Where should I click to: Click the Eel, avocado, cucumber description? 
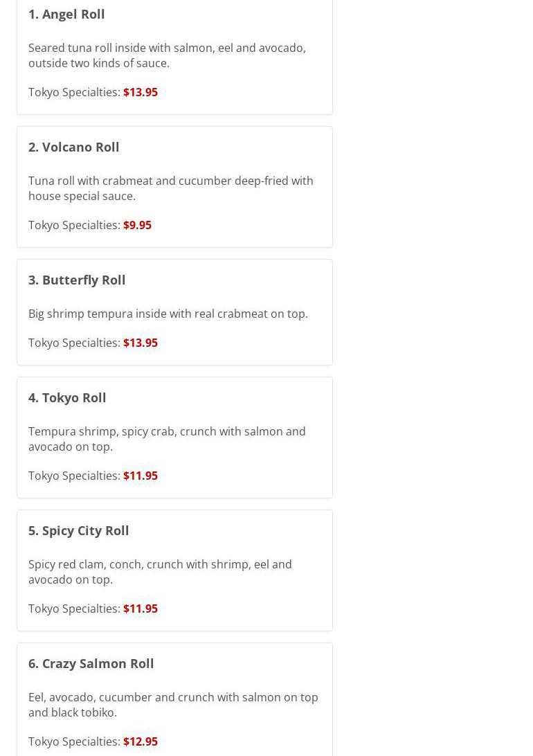pyautogui.click(x=173, y=705)
